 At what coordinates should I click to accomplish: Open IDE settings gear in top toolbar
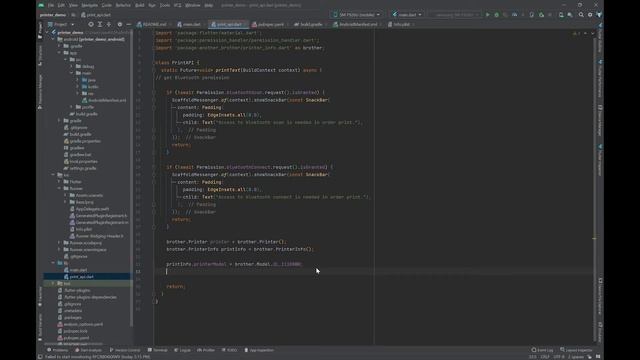590,15
